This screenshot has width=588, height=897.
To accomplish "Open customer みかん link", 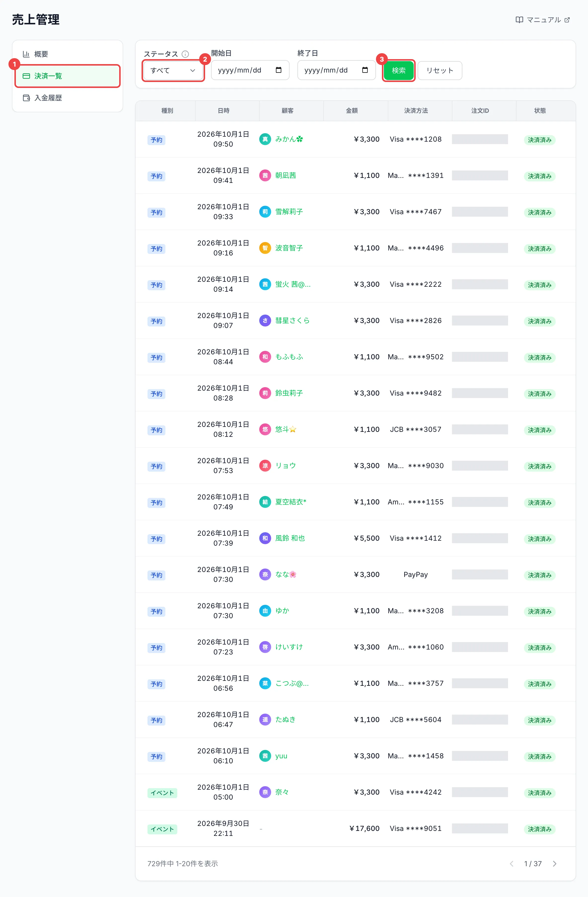I will coord(289,139).
